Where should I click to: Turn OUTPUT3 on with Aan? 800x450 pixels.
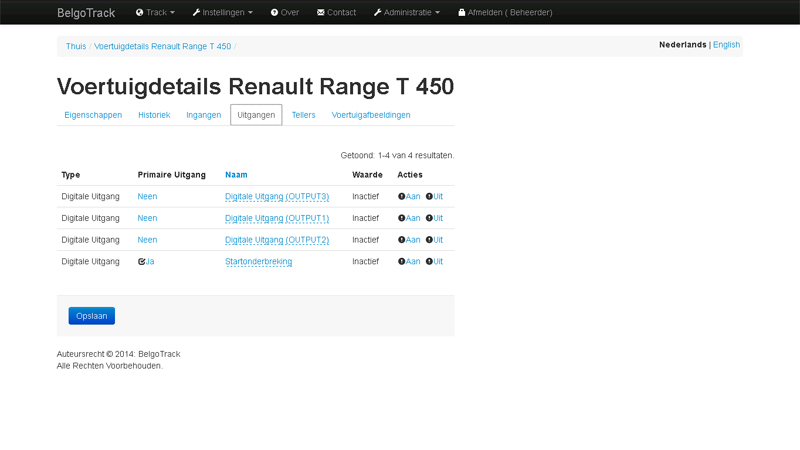point(409,196)
